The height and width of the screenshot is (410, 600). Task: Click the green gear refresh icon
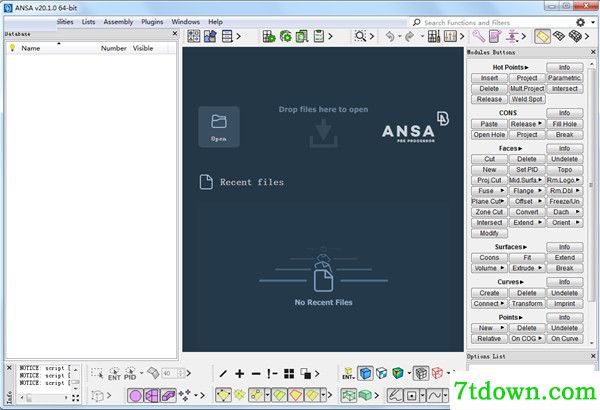(285, 36)
